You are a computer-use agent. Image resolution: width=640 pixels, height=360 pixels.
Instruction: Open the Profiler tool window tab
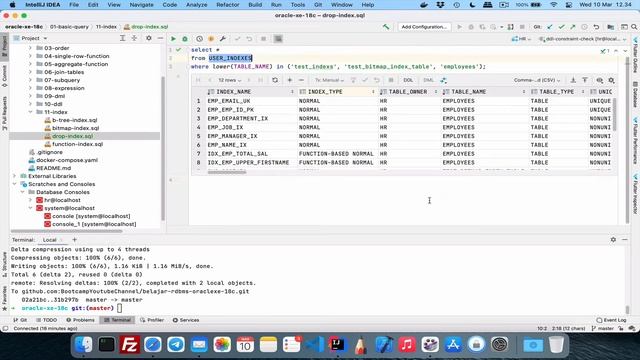[x=152, y=320]
